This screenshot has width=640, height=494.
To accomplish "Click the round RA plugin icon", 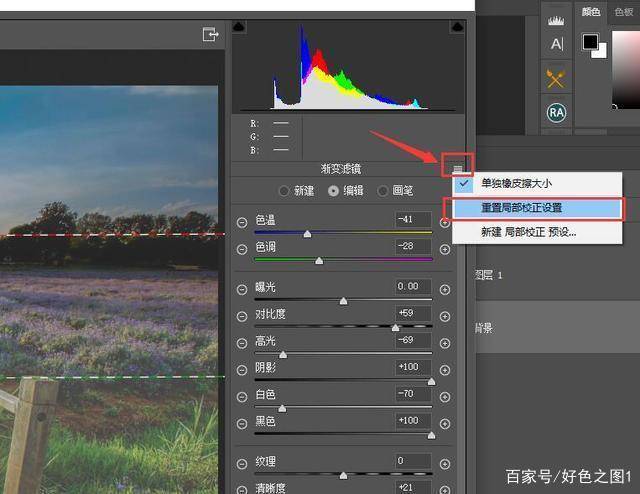I will (x=556, y=113).
